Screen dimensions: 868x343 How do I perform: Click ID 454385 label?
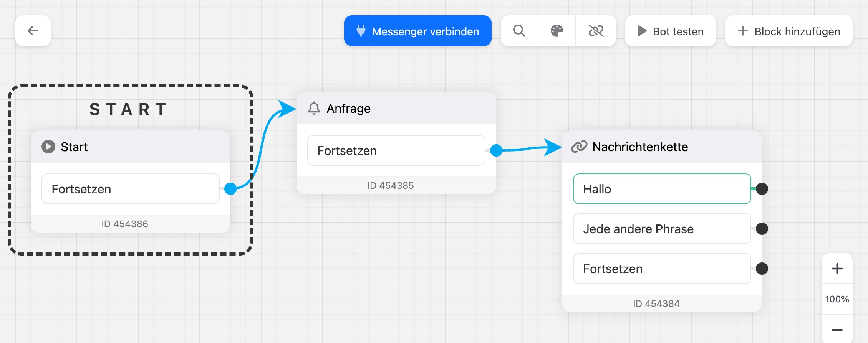click(x=391, y=185)
